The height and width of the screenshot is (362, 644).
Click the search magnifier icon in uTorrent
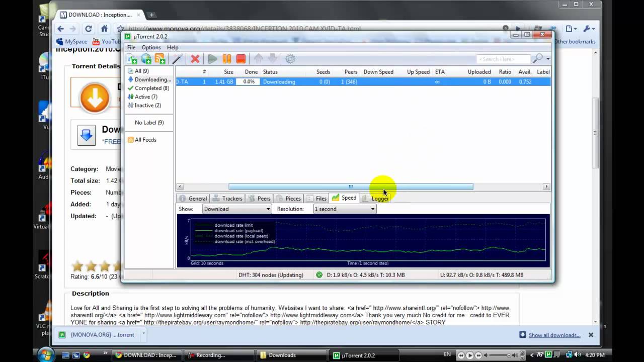tap(538, 59)
